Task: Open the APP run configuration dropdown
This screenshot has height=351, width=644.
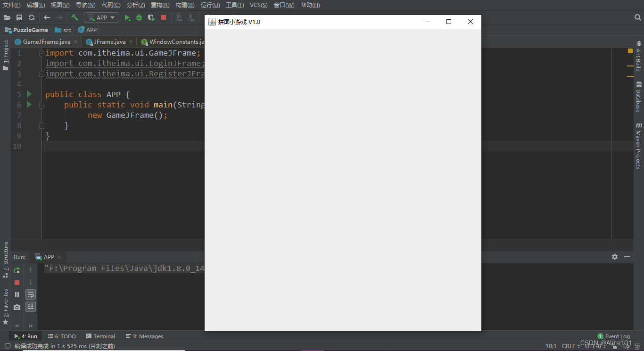Action: 101,17
